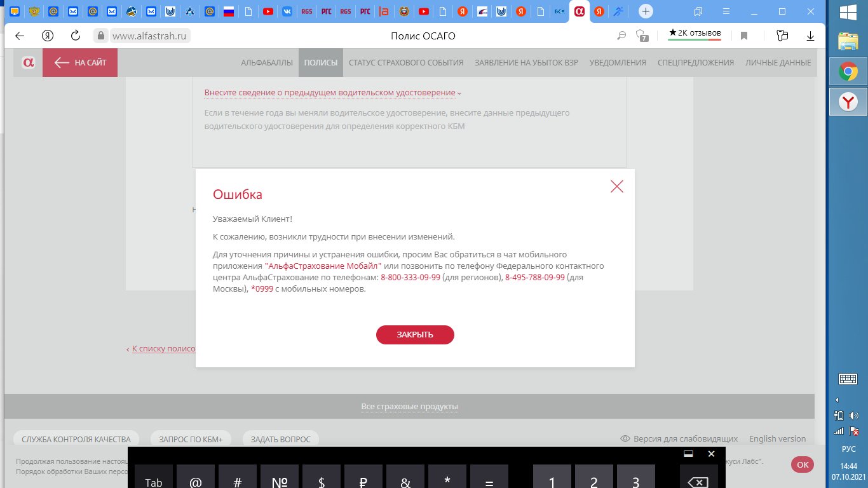
Task: Open the downloads arrow icon
Action: (x=810, y=36)
